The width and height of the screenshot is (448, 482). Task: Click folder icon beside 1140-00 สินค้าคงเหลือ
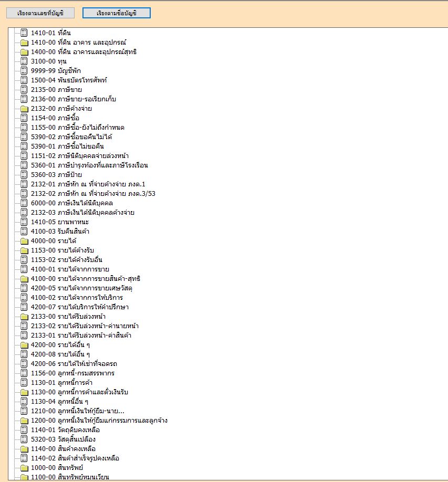[x=24, y=448]
